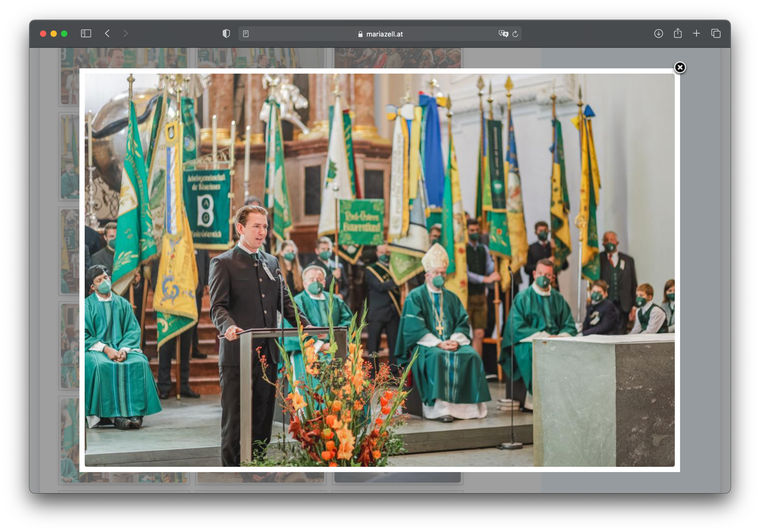Image resolution: width=760 pixels, height=532 pixels.
Task: Reload the mariazell.at page
Action: coord(515,34)
